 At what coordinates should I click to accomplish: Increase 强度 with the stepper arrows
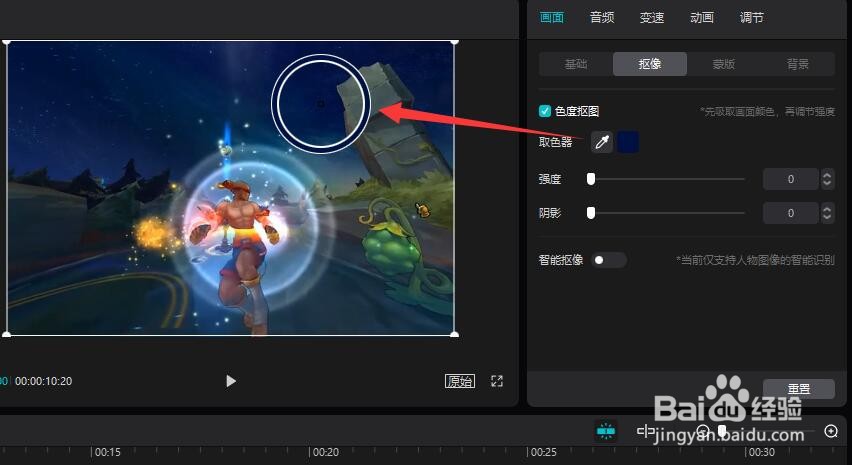coord(827,175)
